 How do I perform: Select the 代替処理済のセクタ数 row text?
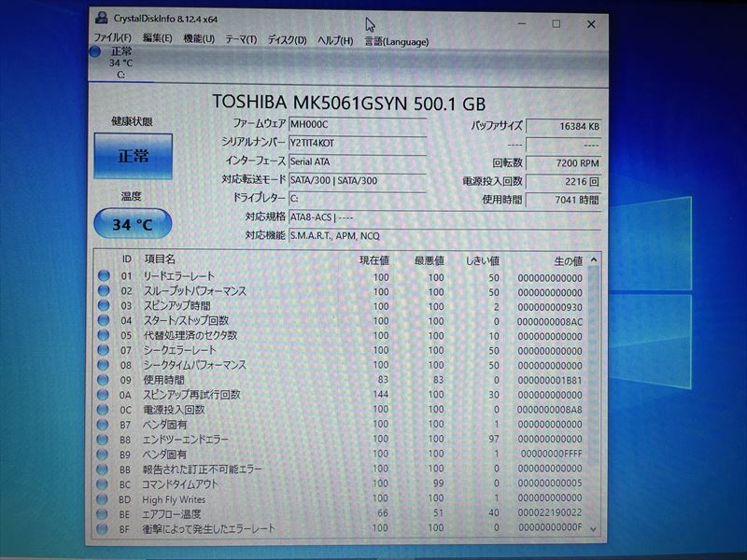tap(190, 335)
